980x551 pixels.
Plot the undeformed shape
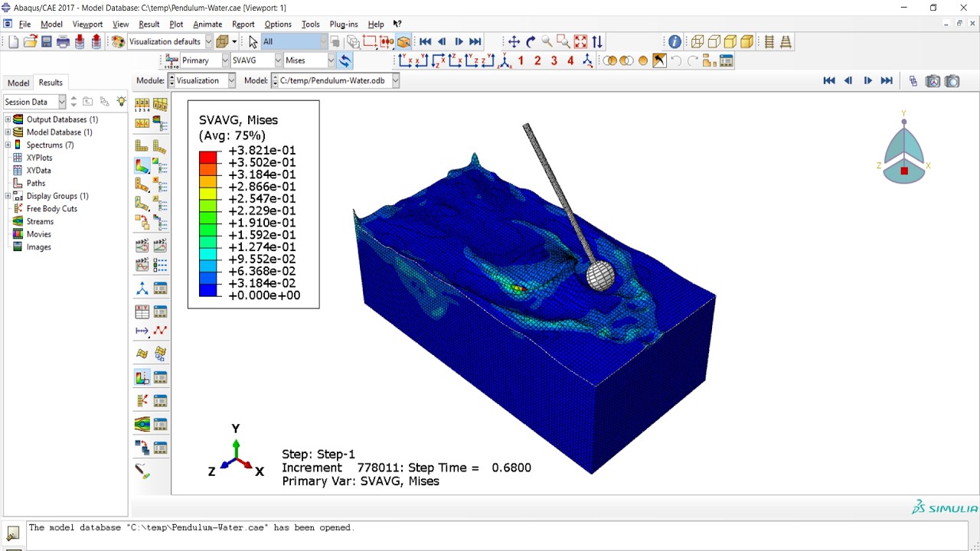point(142,146)
